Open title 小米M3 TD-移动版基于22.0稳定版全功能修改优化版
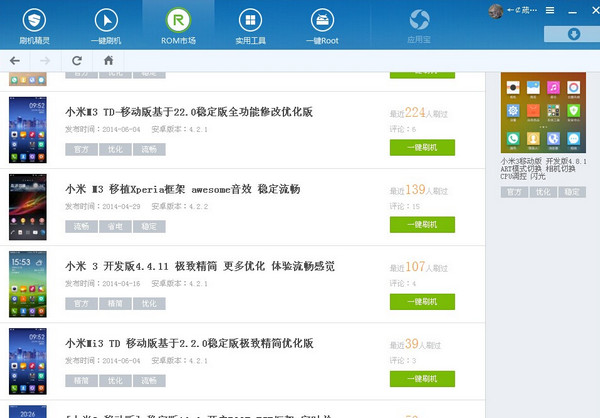Screen dimensions: 600x418 [189, 112]
